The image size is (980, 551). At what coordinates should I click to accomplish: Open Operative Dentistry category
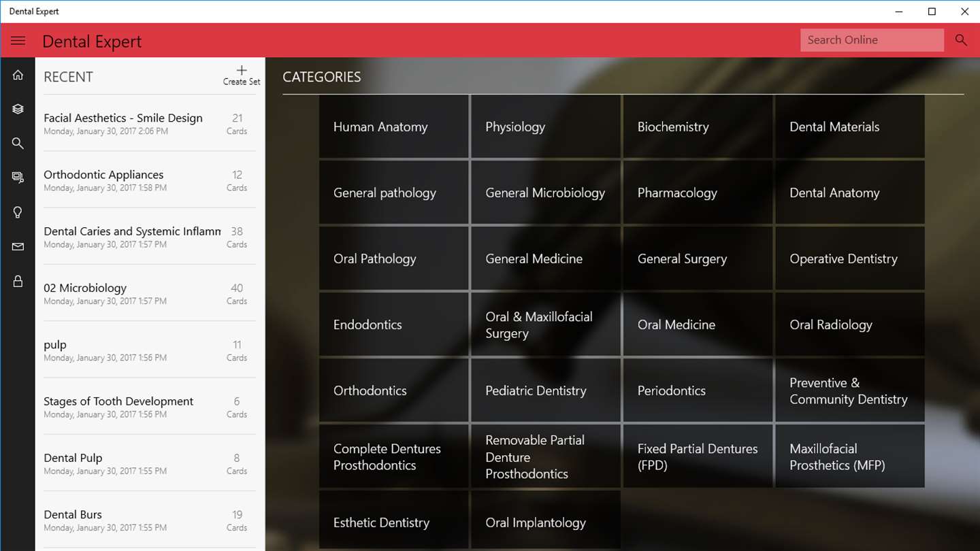[850, 258]
